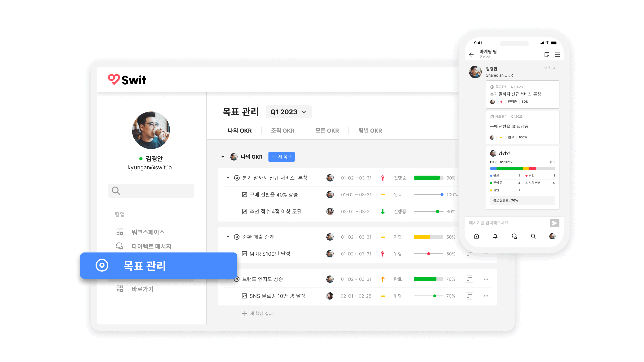Open notifications bell in mobile bottom bar
Viewport: 644px width, 362px height.
pos(495,236)
